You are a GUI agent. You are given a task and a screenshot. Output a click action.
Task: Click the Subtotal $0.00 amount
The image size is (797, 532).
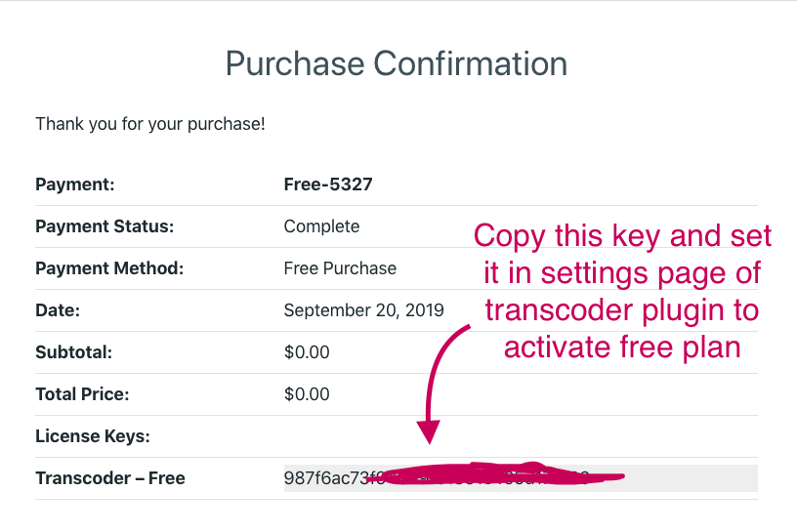pos(307,352)
